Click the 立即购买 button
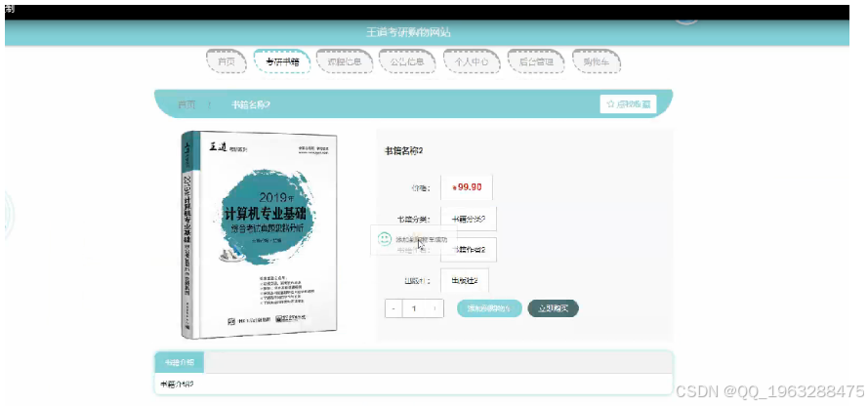868x406 pixels. [553, 308]
